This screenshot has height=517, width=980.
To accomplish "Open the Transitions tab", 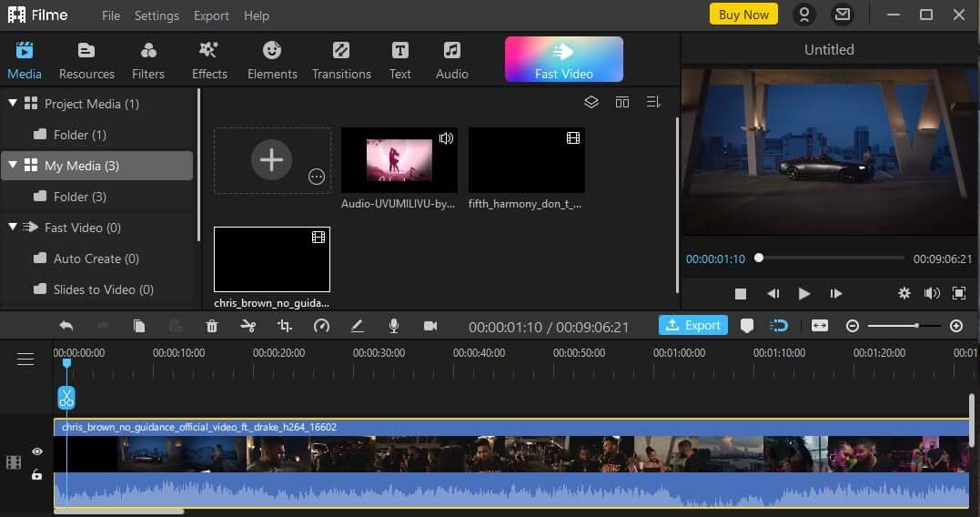I will click(x=341, y=60).
